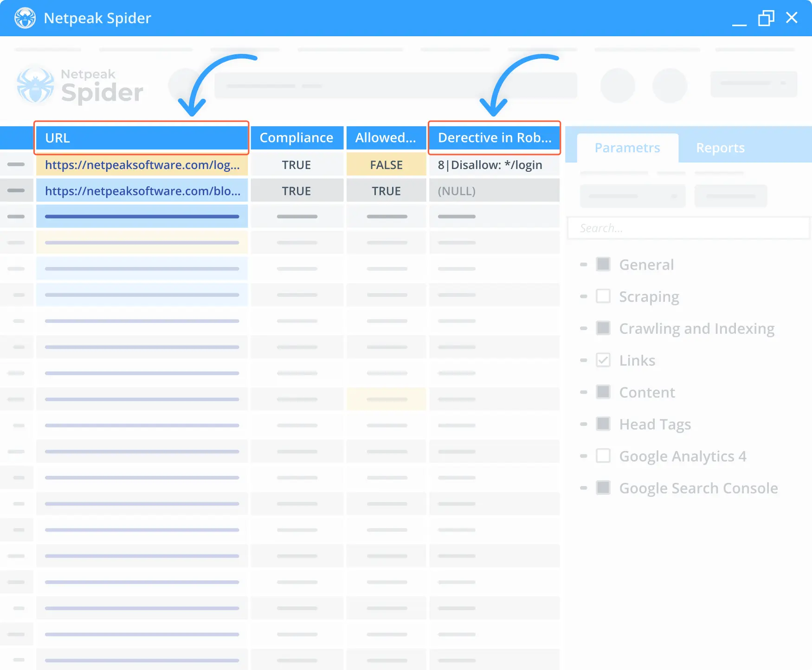The width and height of the screenshot is (812, 670).
Task: Click the Netpeak Spider title bar logo icon
Action: (x=25, y=18)
